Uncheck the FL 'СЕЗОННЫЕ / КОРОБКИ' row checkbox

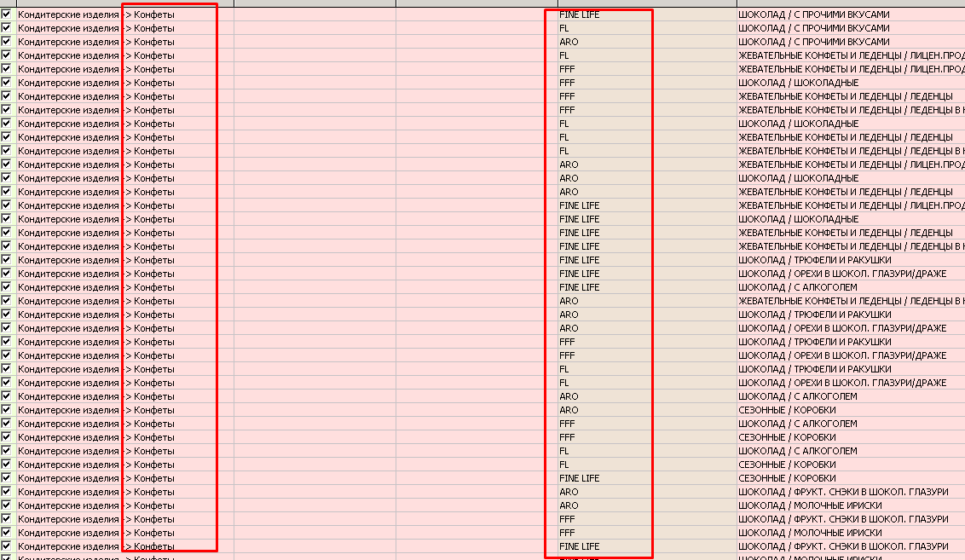click(6, 464)
